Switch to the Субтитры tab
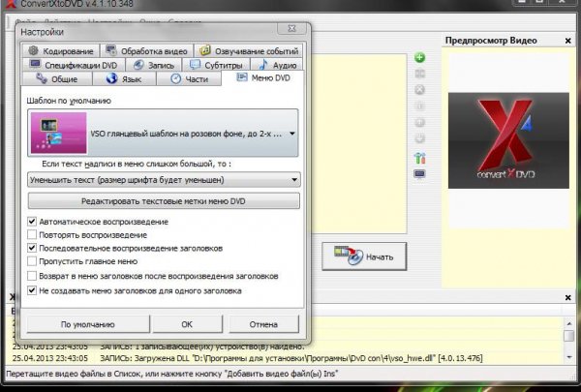The width and height of the screenshot is (581, 392). tap(216, 65)
